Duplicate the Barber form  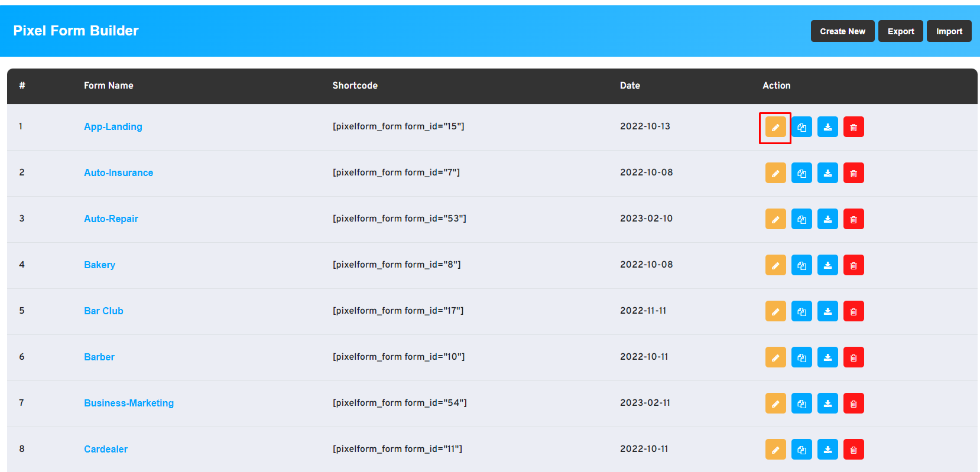(x=801, y=357)
